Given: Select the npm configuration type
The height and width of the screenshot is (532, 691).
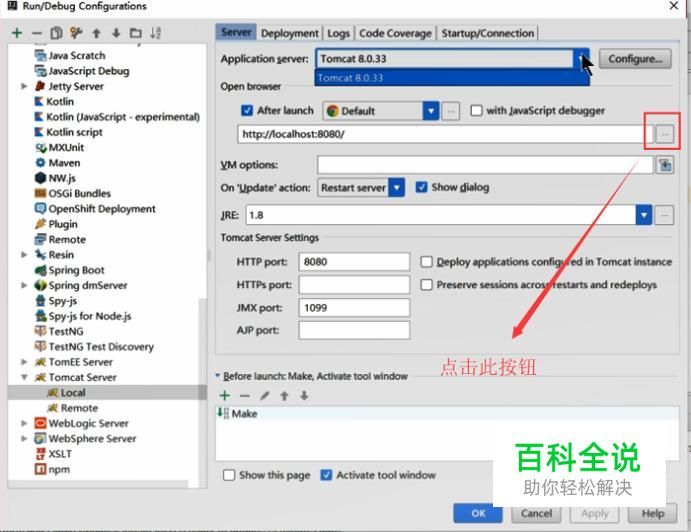Looking at the screenshot, I should [52, 469].
